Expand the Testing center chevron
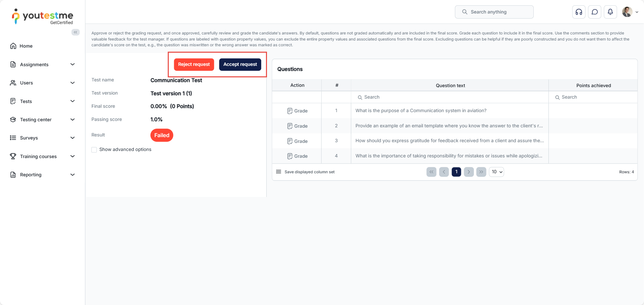The image size is (644, 305). point(72,120)
